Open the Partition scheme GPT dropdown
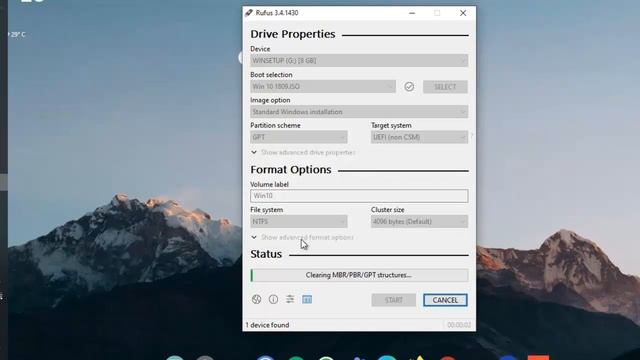The image size is (640, 360). pyautogui.click(x=299, y=137)
